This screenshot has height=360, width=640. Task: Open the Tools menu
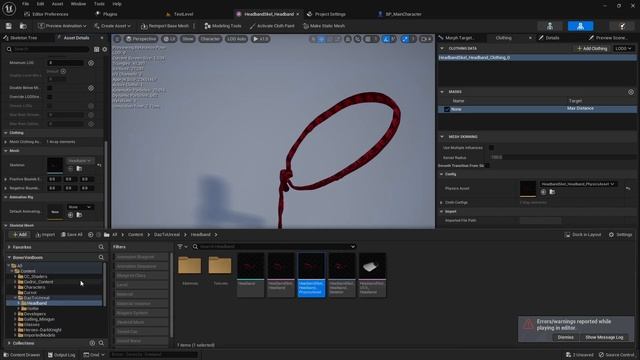click(x=99, y=4)
